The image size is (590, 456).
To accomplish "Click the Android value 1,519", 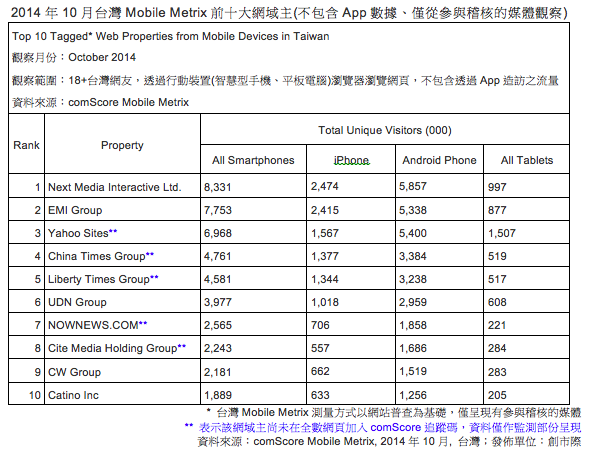I will point(413,371).
